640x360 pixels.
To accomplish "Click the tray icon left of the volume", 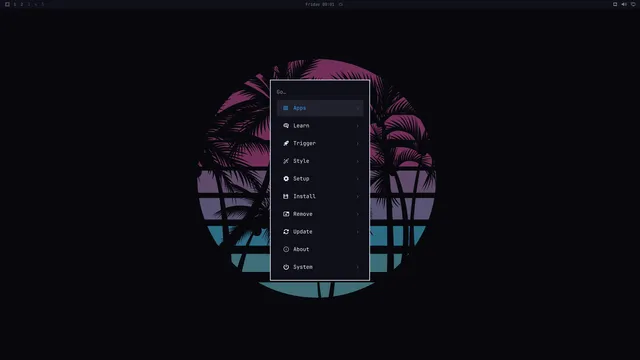I will coord(615,4).
